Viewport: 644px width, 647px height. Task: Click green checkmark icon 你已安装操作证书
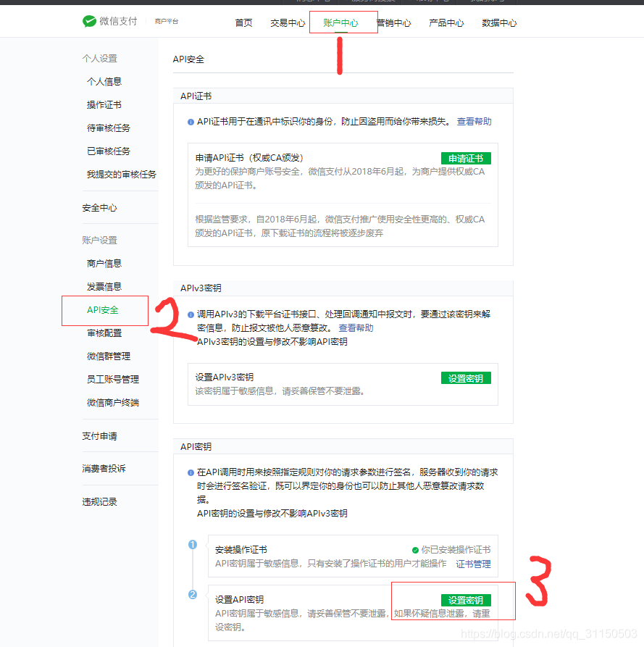[x=415, y=550]
